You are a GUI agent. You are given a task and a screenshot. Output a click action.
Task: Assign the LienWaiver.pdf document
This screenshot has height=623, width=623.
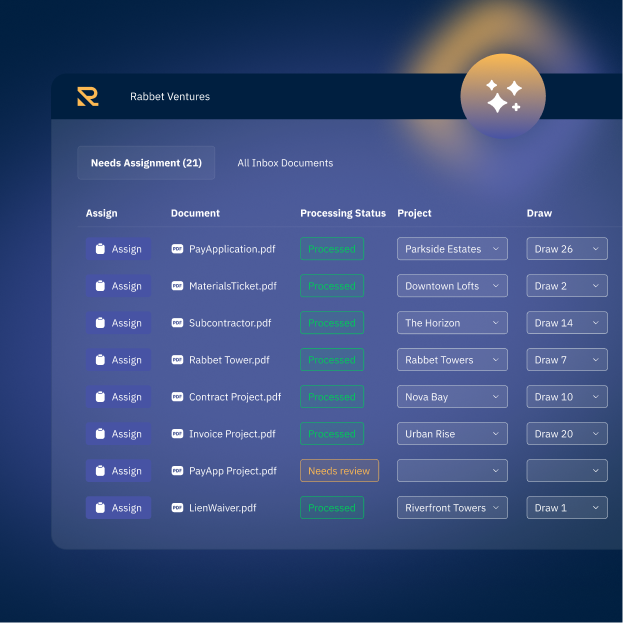[x=118, y=507]
